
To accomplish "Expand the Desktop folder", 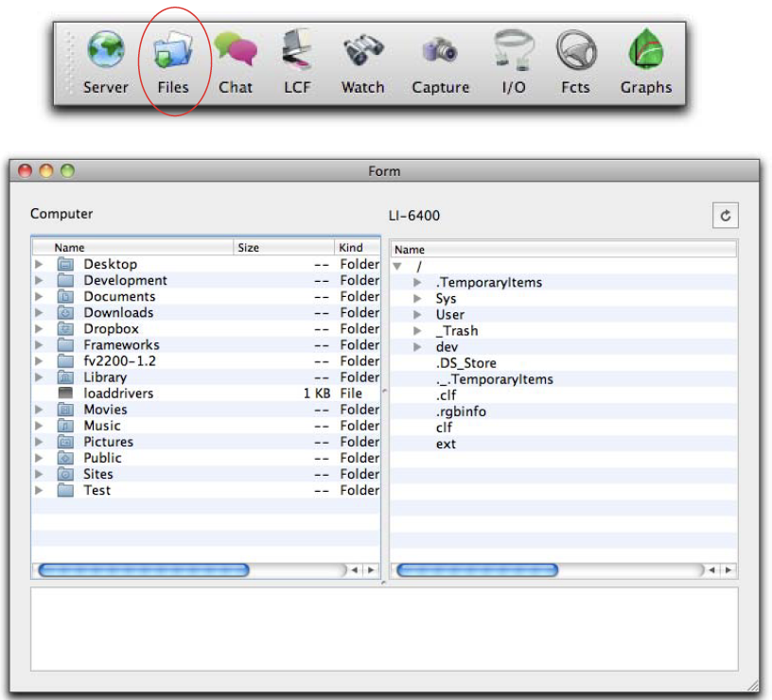I will coord(39,264).
